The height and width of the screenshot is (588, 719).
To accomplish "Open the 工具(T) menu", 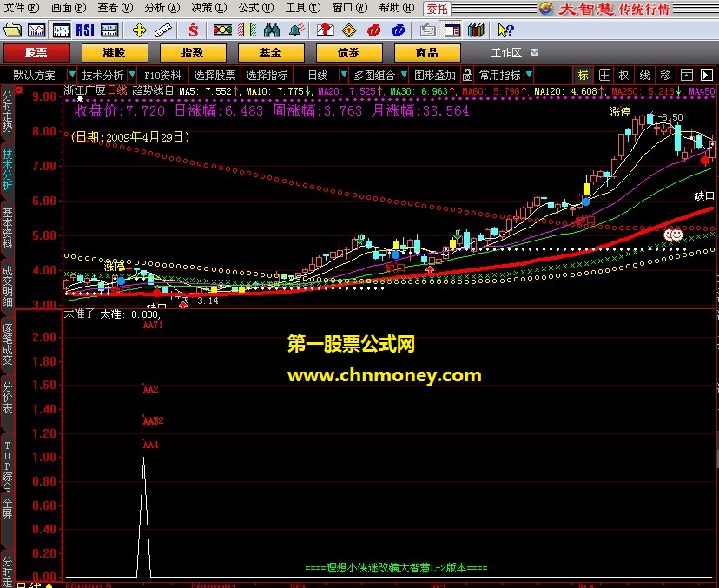I will point(303,8).
